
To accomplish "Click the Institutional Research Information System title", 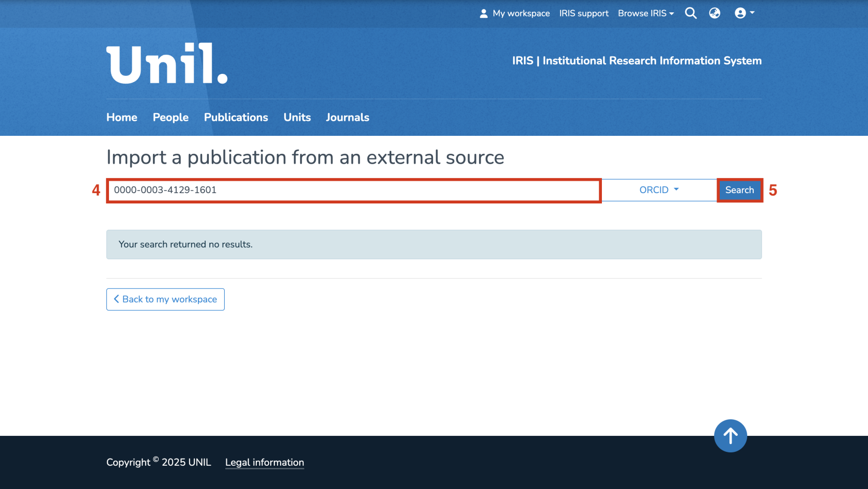I will 637,61.
